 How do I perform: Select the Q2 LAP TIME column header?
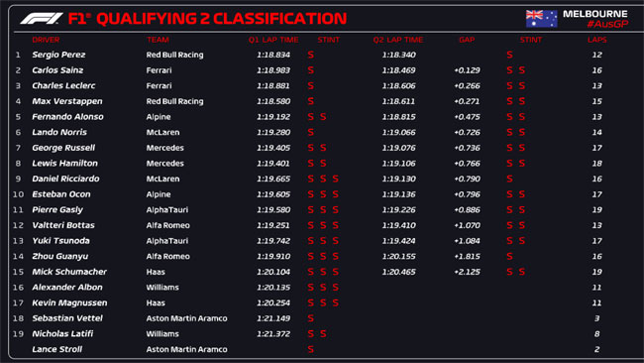pos(398,40)
